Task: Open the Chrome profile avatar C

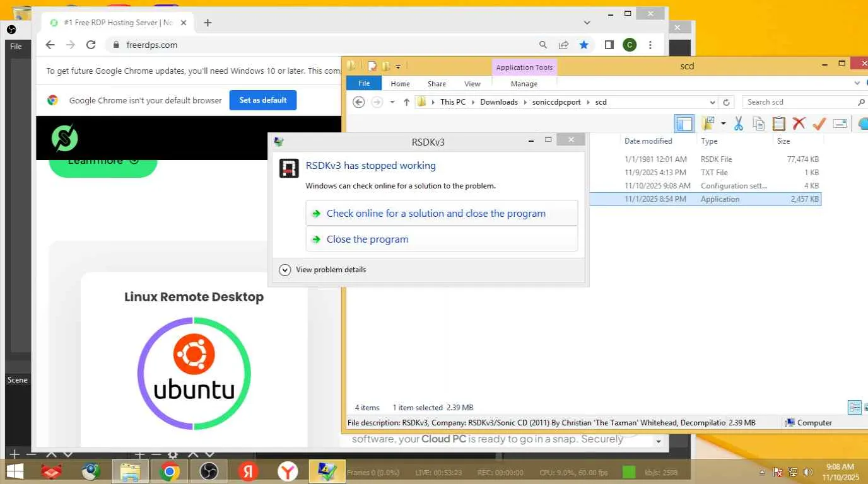Action: click(x=629, y=45)
